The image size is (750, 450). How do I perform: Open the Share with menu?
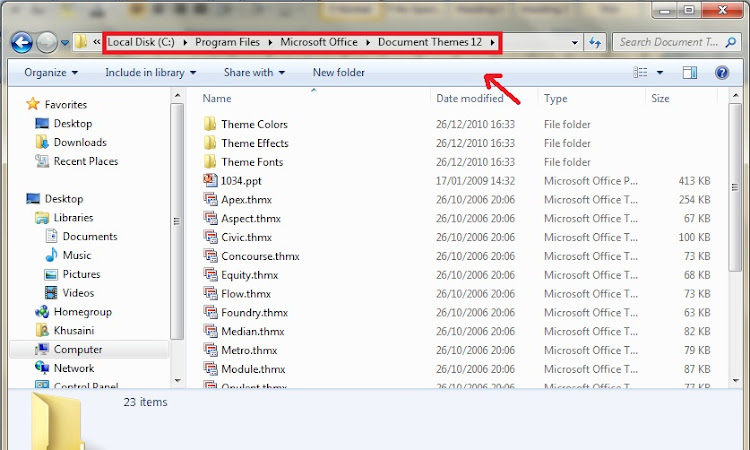254,72
